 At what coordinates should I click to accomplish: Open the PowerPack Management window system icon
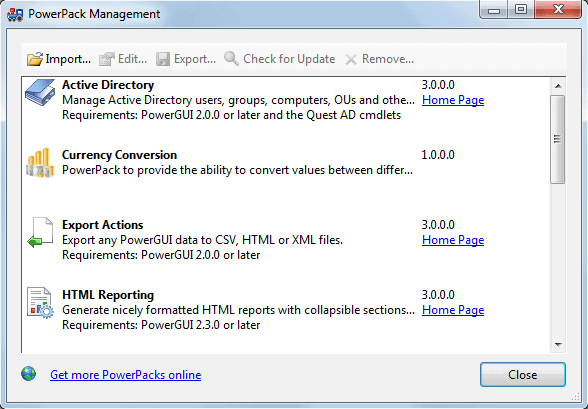click(x=15, y=14)
